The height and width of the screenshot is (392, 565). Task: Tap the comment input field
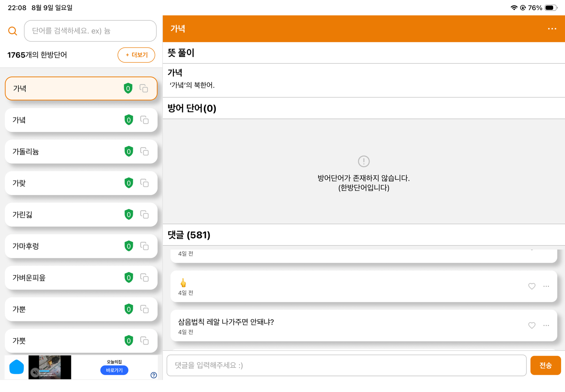(346, 365)
